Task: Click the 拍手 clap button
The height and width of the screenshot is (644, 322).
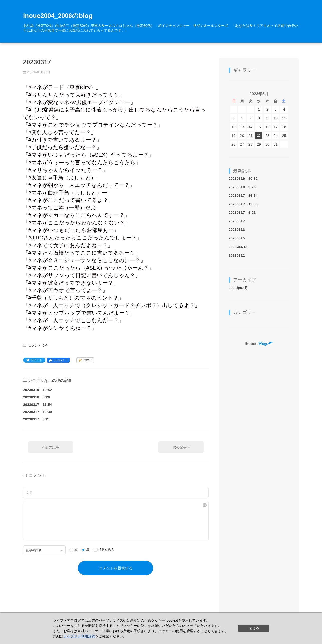Action: coord(85,360)
